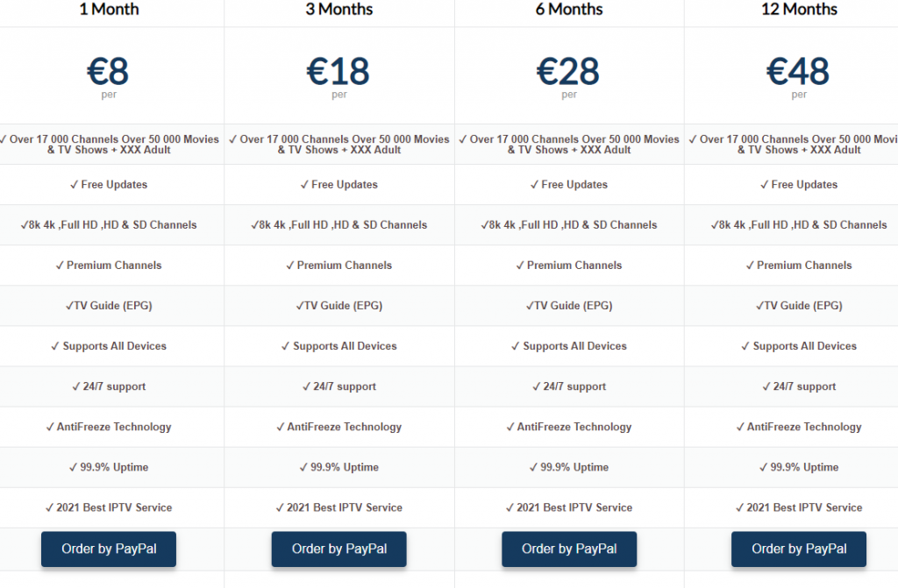Select 2021 Best IPTV Service in 12 Months column

[x=799, y=507]
